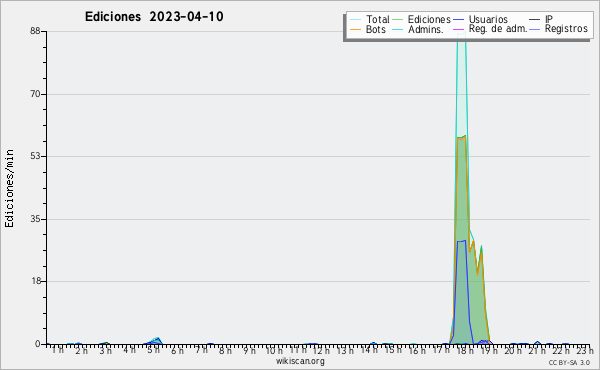Click the Total legend color line

coord(355,20)
